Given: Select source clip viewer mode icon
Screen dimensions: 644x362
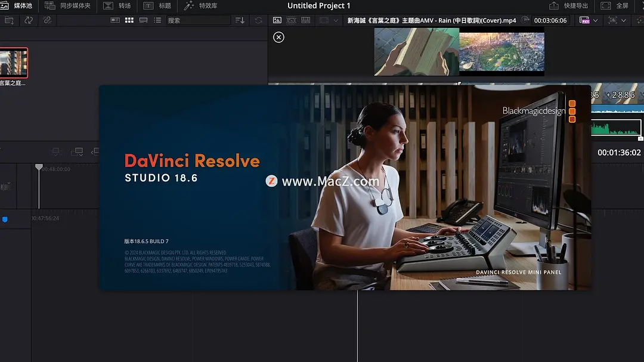Looking at the screenshot, I should 277,20.
